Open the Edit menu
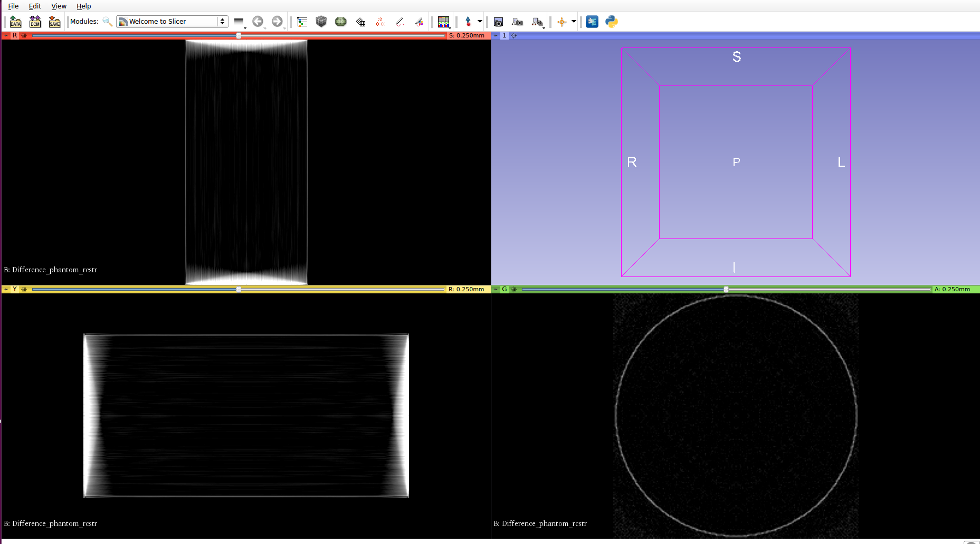The image size is (980, 544). point(35,6)
